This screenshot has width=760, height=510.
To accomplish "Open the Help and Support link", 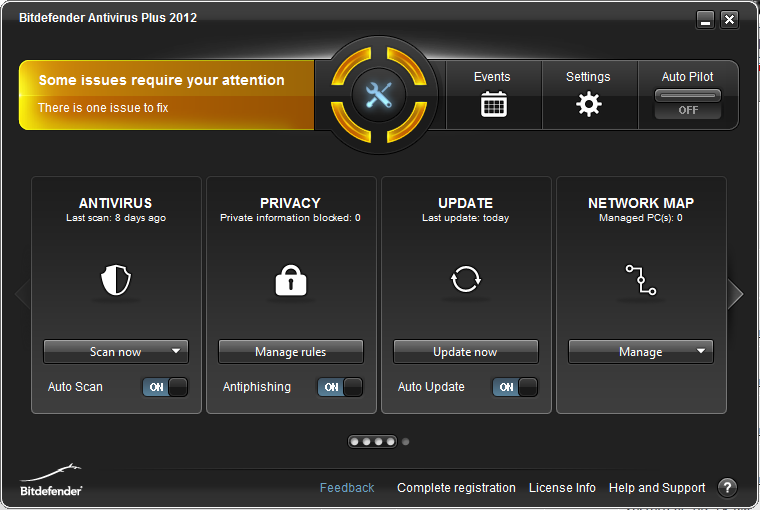I will click(657, 488).
